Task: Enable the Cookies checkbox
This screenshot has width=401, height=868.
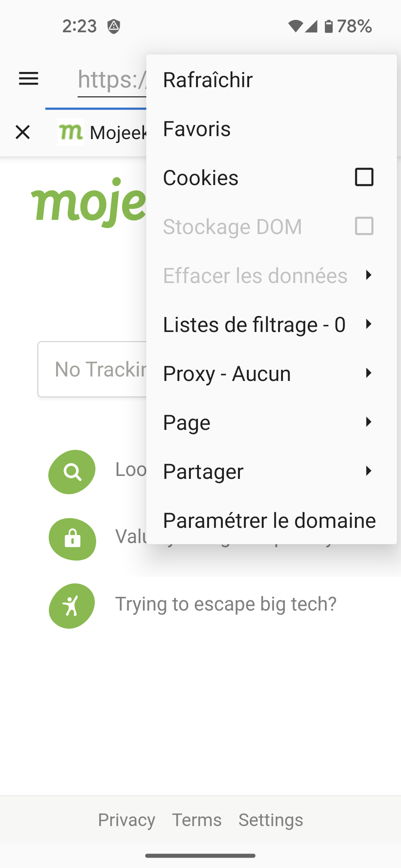Action: [364, 177]
